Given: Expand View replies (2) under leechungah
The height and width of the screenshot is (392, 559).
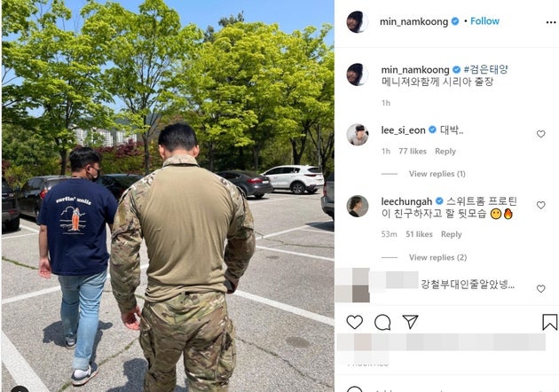Looking at the screenshot, I should point(437,257).
